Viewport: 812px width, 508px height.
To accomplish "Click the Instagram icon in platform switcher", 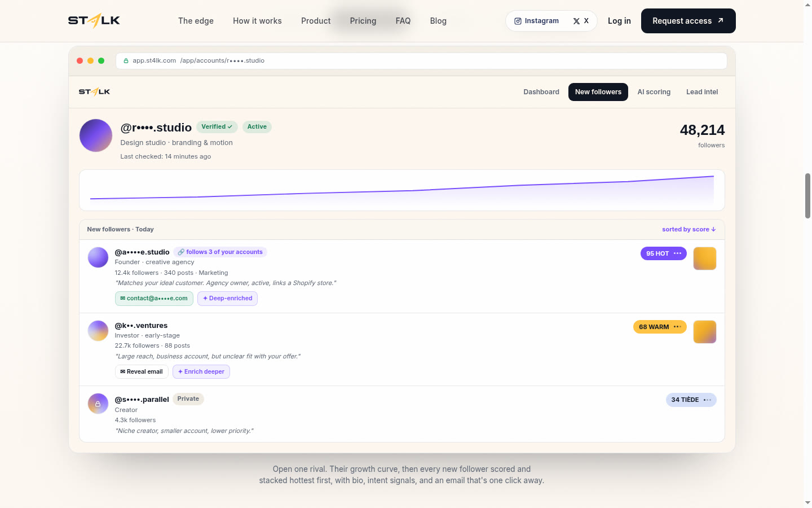I will point(518,21).
